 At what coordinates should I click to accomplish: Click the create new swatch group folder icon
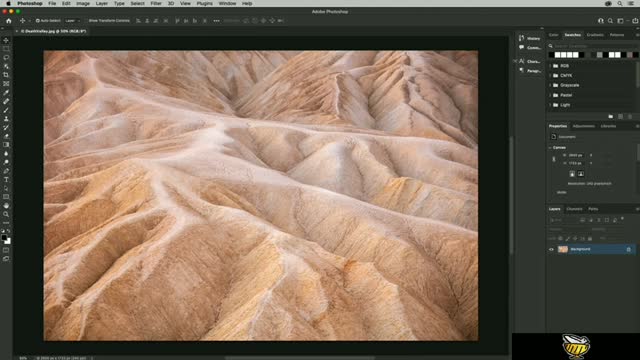click(611, 116)
